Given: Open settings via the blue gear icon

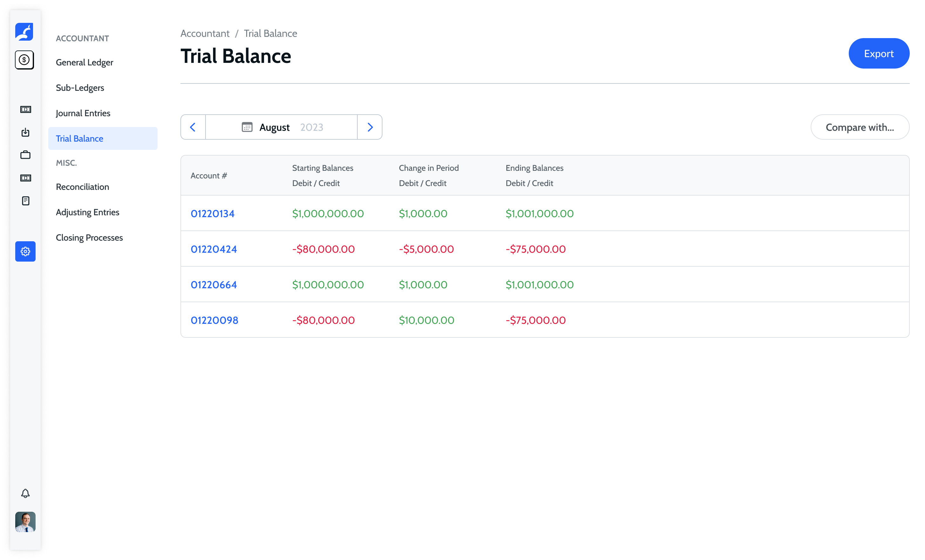Looking at the screenshot, I should (25, 251).
